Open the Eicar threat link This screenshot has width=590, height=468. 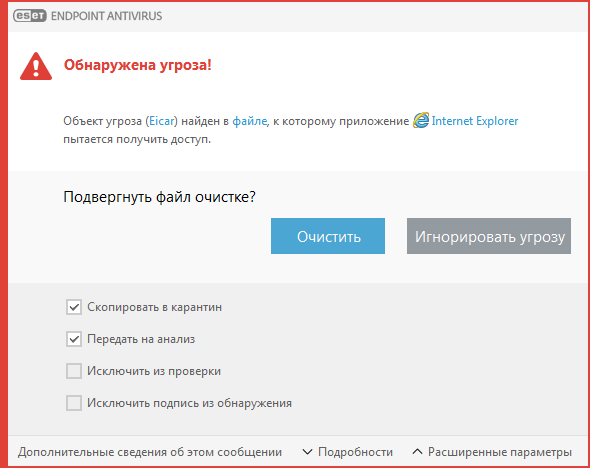coord(161,121)
